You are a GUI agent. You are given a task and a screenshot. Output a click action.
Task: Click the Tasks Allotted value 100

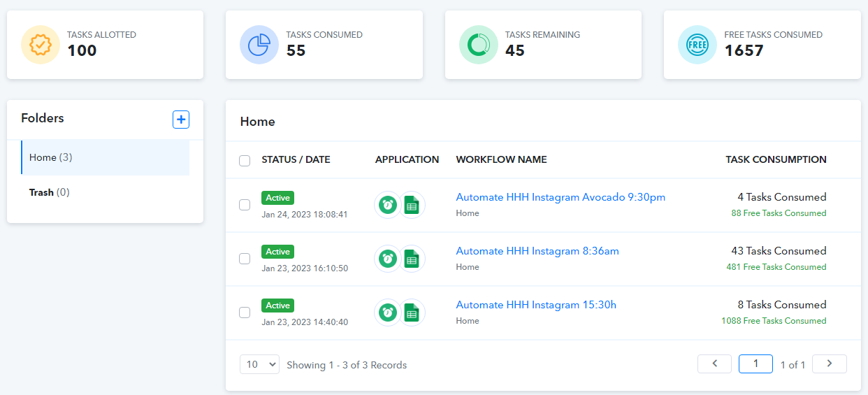82,50
